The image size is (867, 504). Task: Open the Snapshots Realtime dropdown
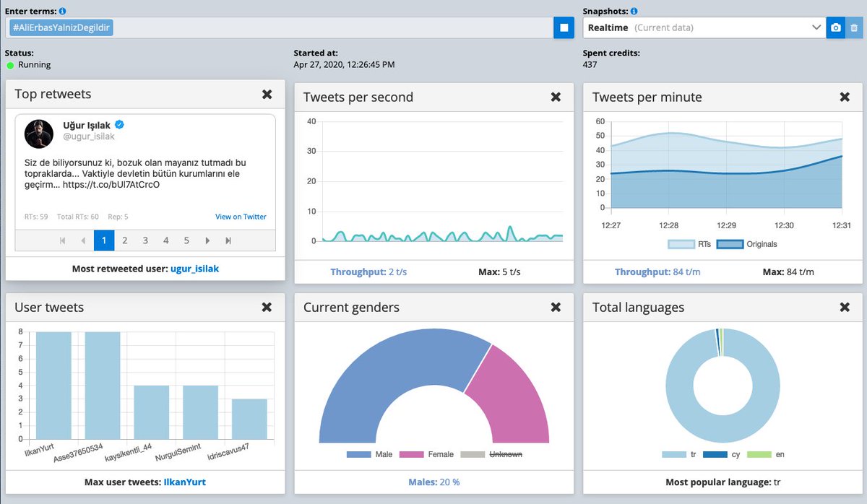click(704, 27)
